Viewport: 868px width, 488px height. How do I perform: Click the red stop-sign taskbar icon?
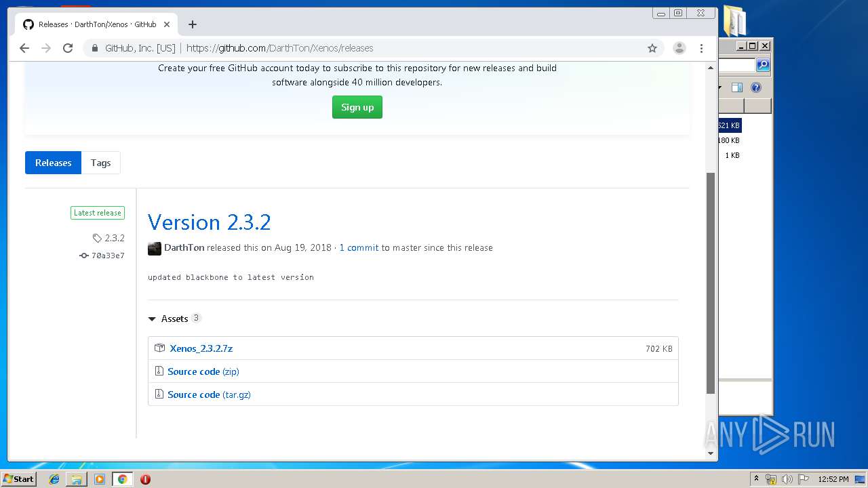click(x=145, y=479)
